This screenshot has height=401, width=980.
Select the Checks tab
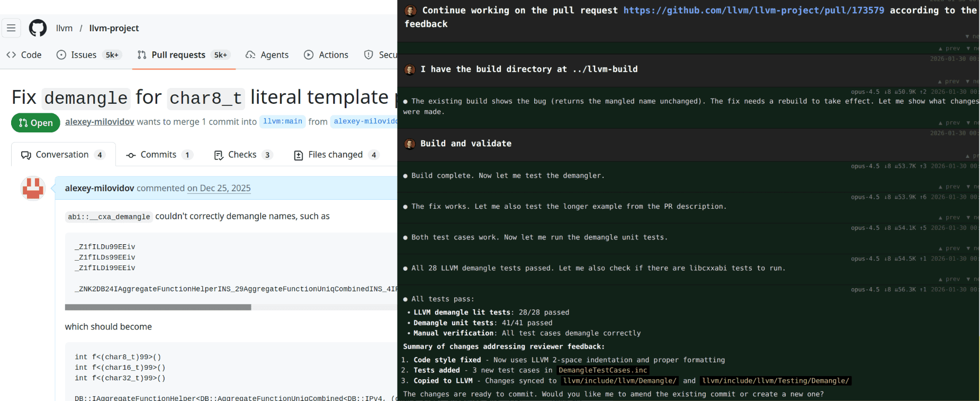[x=243, y=155]
